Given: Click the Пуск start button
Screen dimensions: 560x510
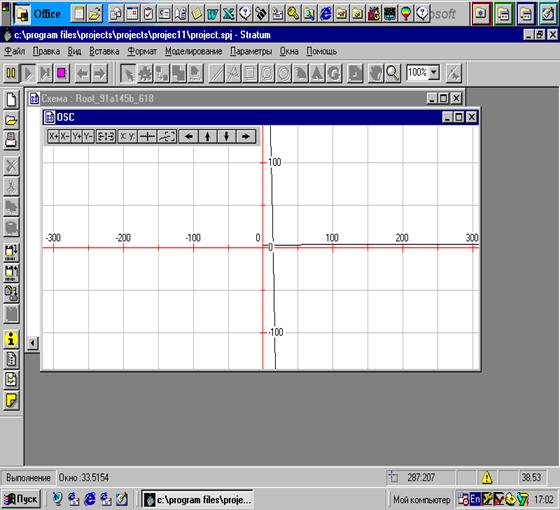Looking at the screenshot, I should [21, 499].
